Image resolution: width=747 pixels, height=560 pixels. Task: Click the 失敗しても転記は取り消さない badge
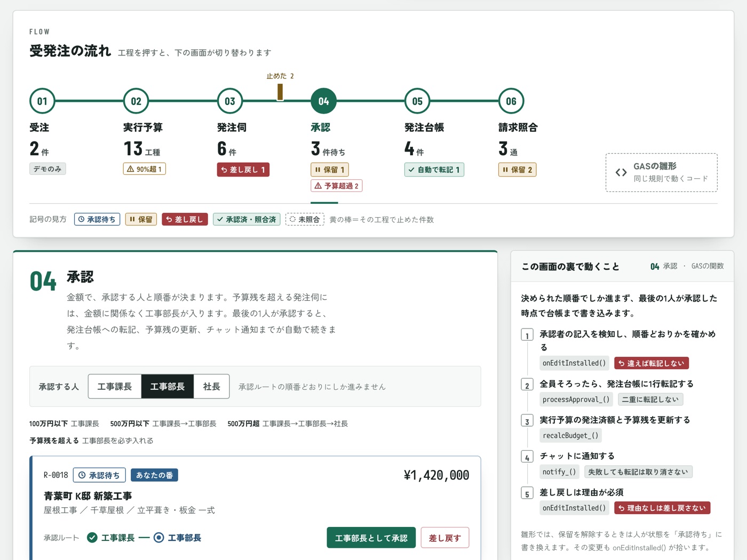click(x=638, y=471)
